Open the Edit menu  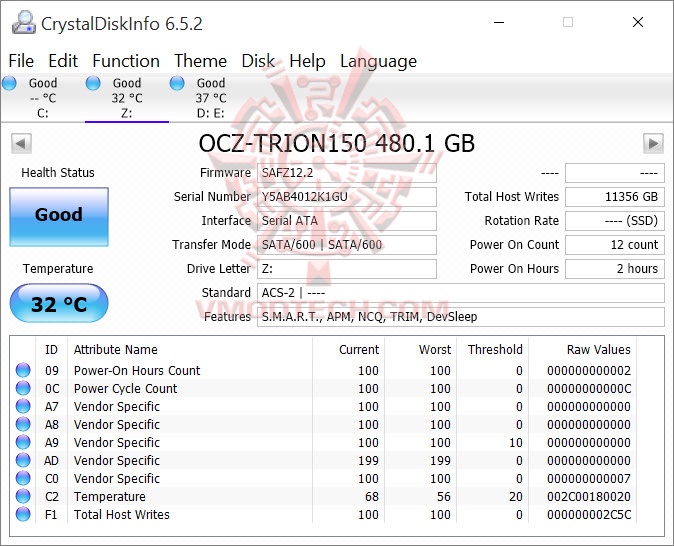tap(63, 61)
